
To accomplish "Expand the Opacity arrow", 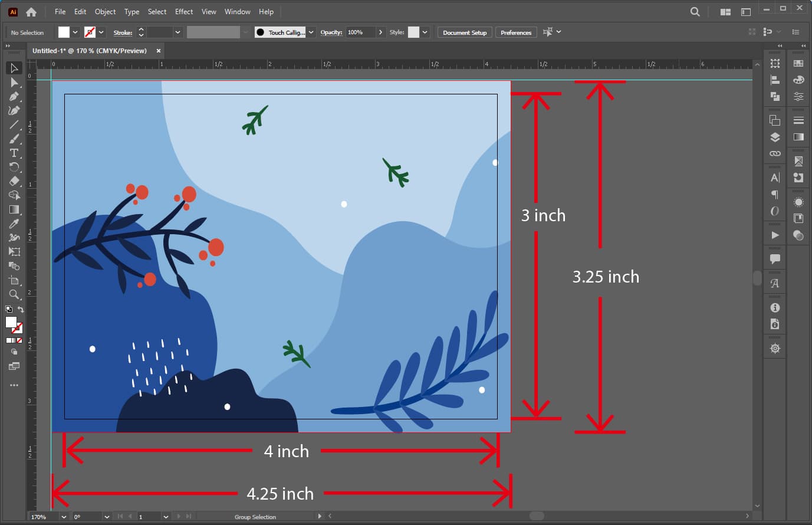I will pos(380,32).
